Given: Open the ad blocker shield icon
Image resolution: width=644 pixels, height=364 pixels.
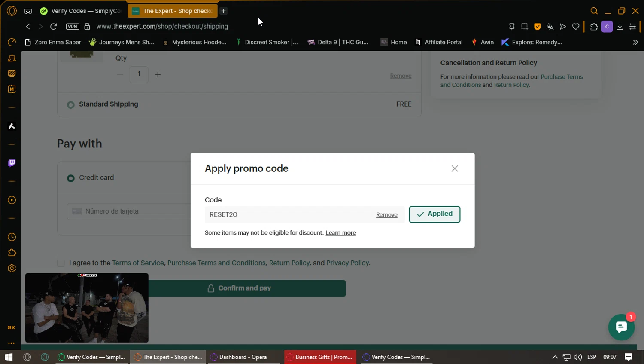Looking at the screenshot, I should (537, 27).
